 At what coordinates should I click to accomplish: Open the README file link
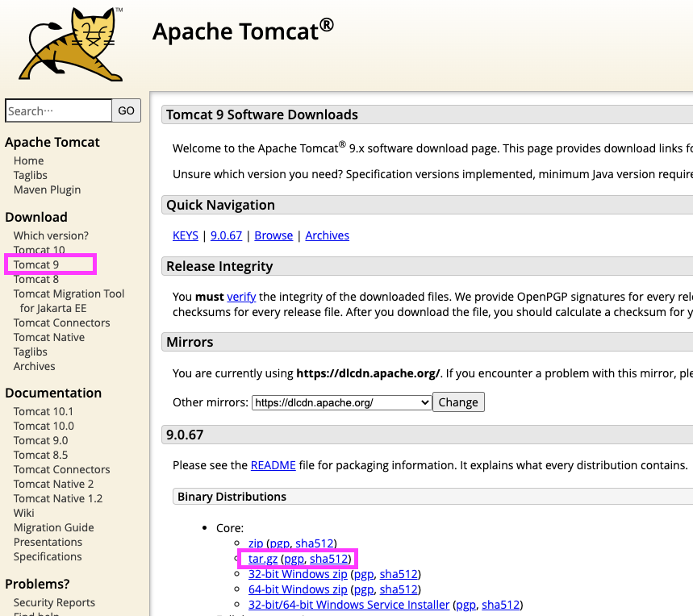coord(273,465)
